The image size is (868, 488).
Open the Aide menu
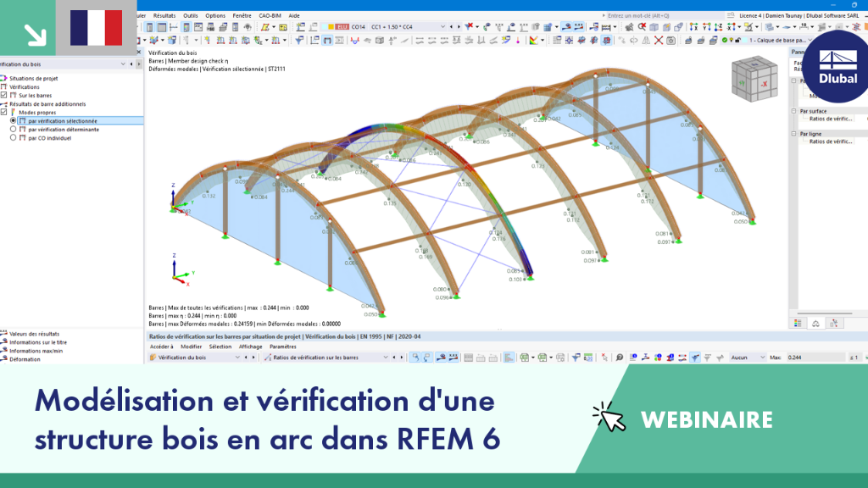click(294, 15)
